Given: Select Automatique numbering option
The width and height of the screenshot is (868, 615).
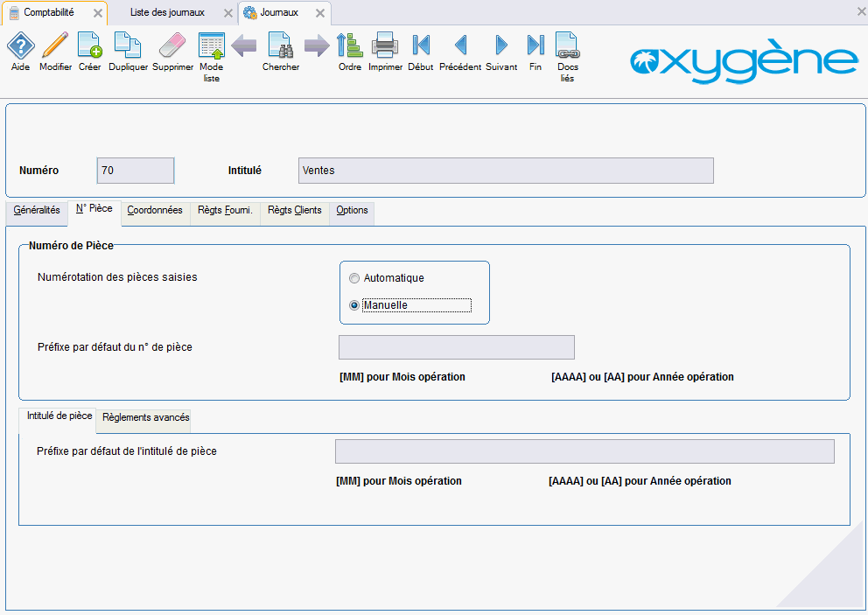Looking at the screenshot, I should click(x=354, y=278).
